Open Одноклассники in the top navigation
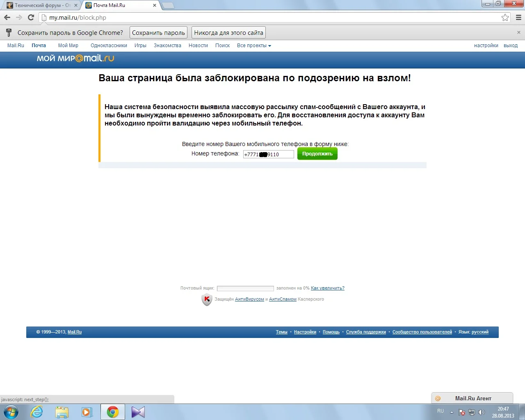Screen dimensions: 525x420 pyautogui.click(x=109, y=46)
